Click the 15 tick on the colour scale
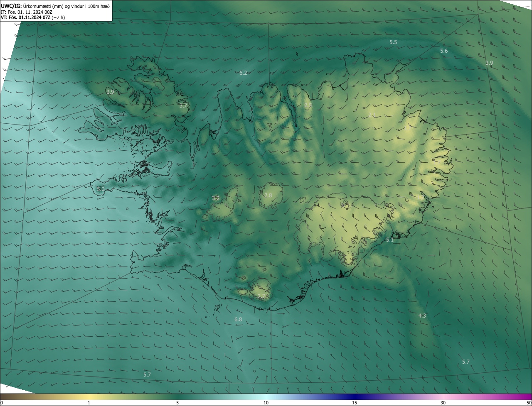532x406 pixels. [x=355, y=403]
